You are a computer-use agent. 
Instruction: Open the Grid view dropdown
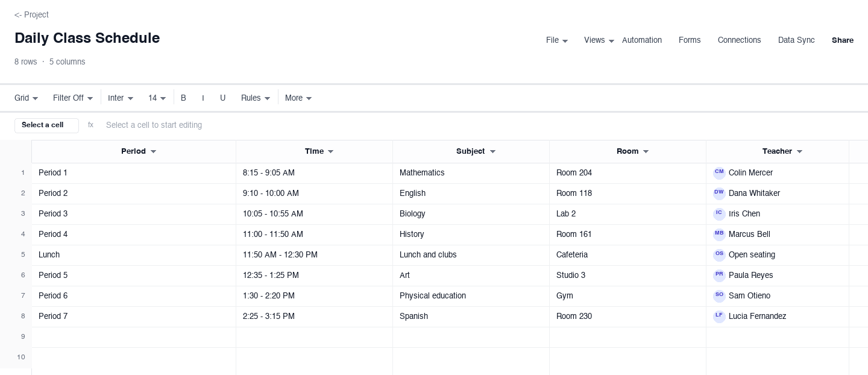click(x=27, y=98)
